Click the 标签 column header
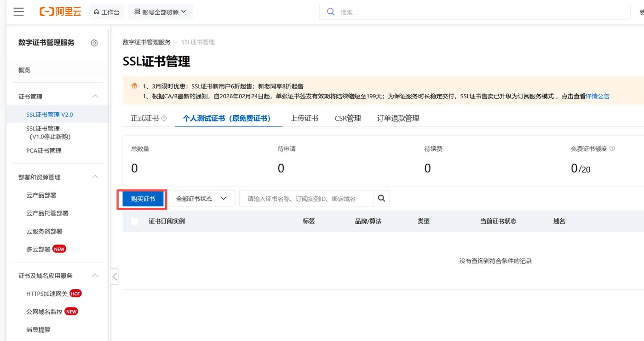The width and height of the screenshot is (644, 341). click(309, 221)
